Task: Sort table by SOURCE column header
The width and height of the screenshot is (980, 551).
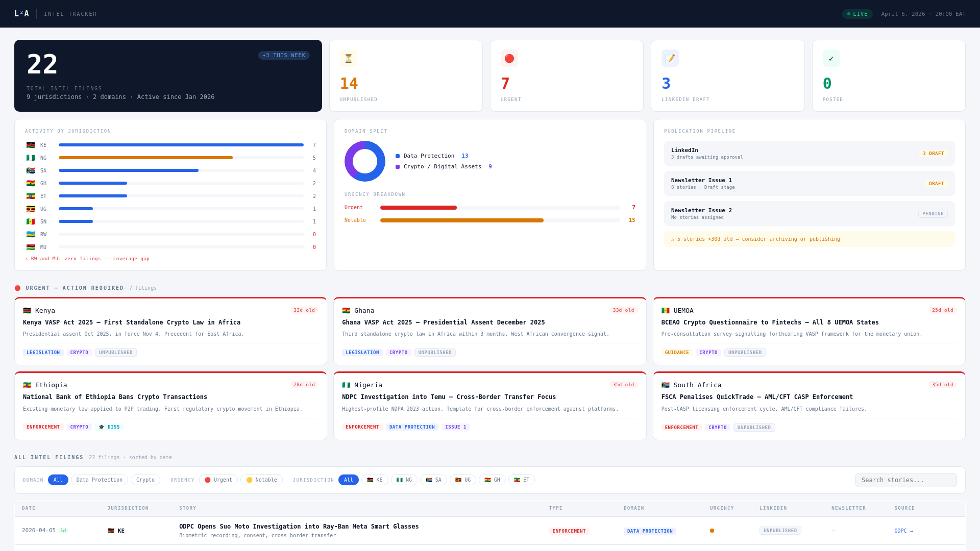Action: 904,508
